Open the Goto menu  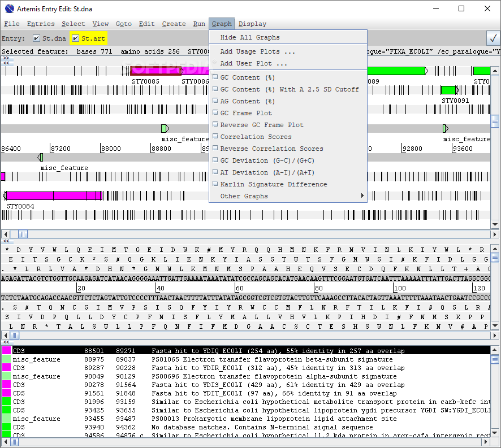[x=124, y=24]
